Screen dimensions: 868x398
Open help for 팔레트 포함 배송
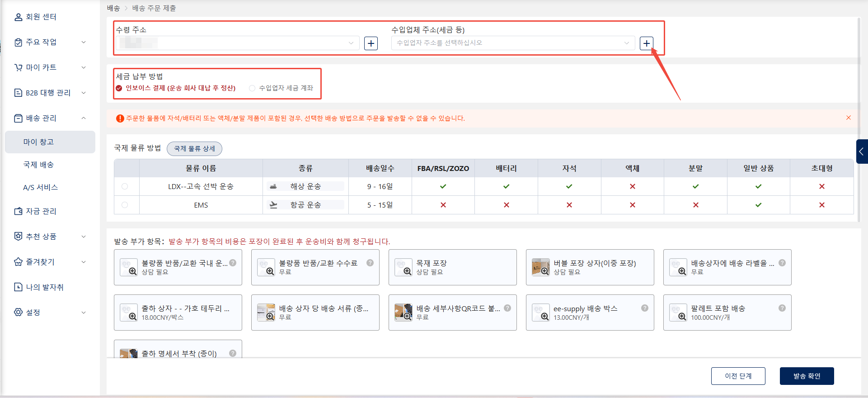(782, 308)
